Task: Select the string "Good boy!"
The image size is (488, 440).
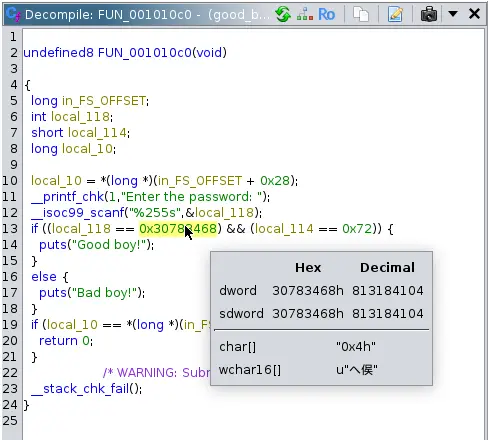Action: click(x=109, y=245)
